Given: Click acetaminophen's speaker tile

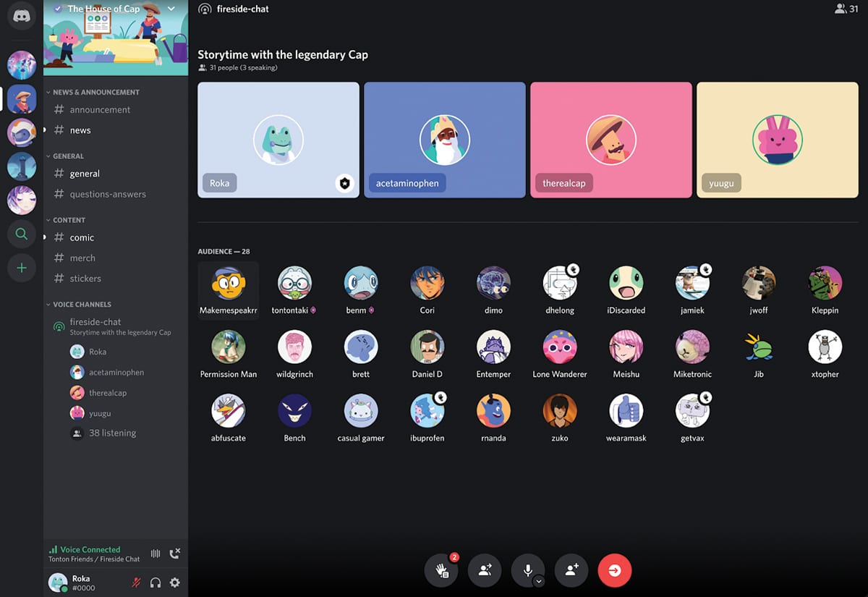Looking at the screenshot, I should (x=444, y=140).
